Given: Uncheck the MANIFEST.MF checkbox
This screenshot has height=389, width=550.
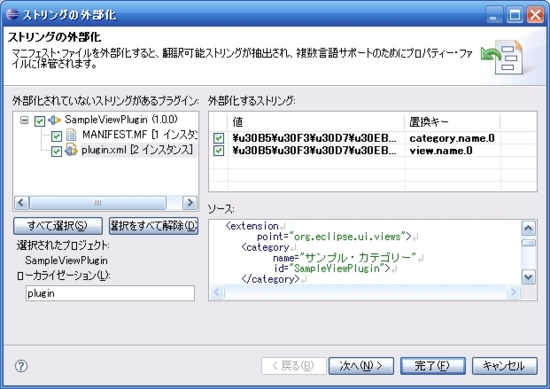Looking at the screenshot, I should 56,136.
